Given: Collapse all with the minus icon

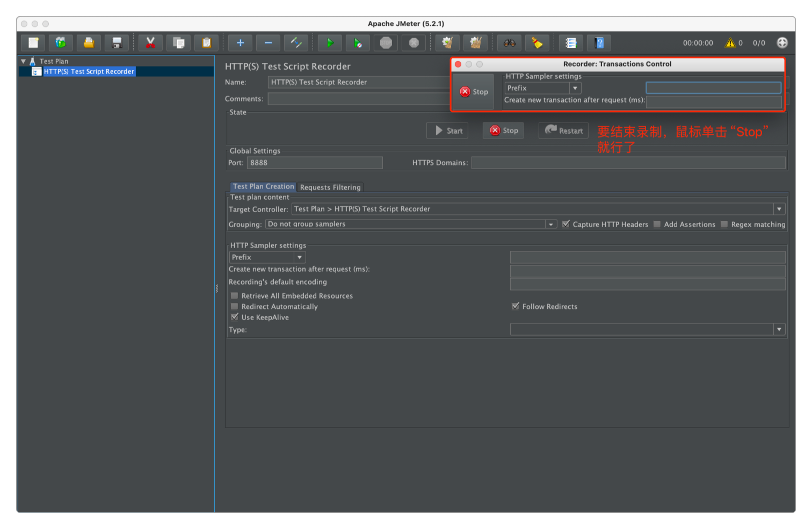Looking at the screenshot, I should tap(268, 42).
